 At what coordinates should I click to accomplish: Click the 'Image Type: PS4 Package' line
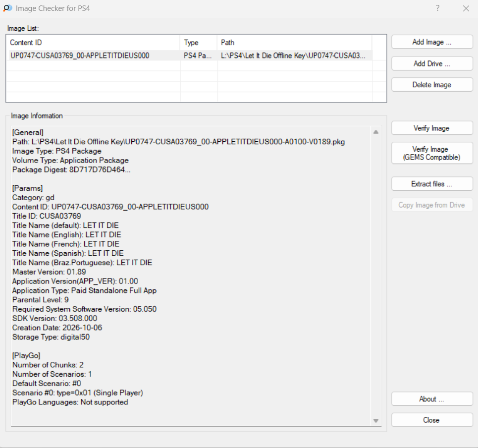(56, 151)
